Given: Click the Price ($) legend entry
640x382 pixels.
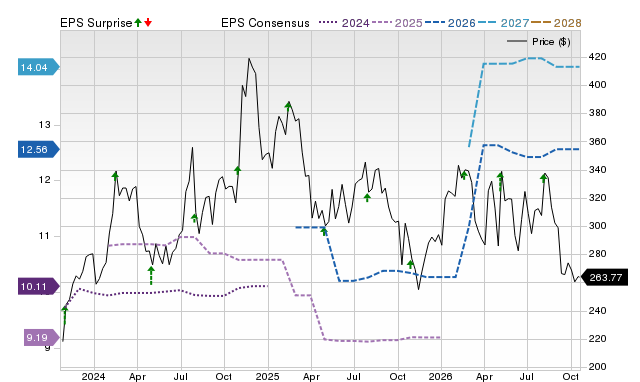Looking at the screenshot, I should pyautogui.click(x=539, y=42).
